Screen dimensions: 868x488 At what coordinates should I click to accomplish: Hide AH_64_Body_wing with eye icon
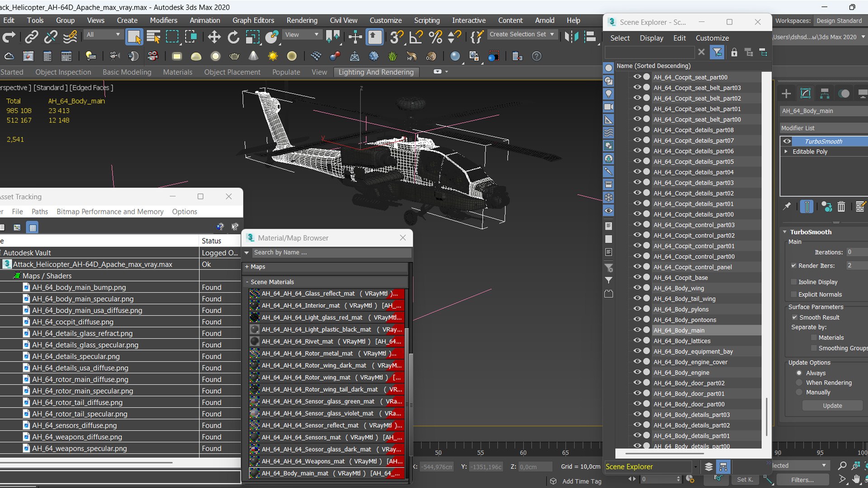point(637,288)
